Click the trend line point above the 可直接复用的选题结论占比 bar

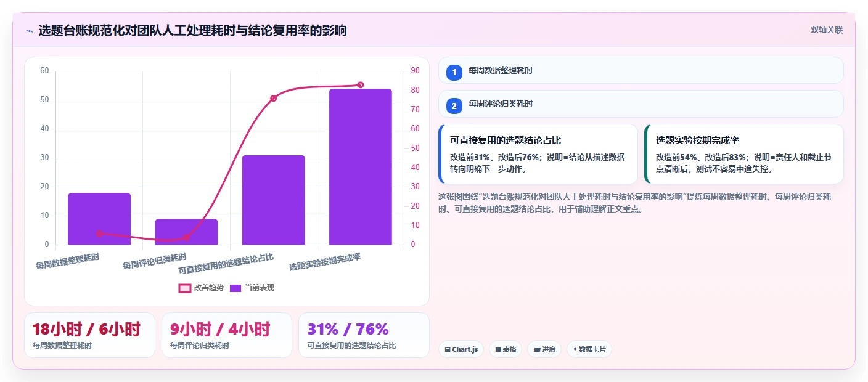(x=273, y=99)
